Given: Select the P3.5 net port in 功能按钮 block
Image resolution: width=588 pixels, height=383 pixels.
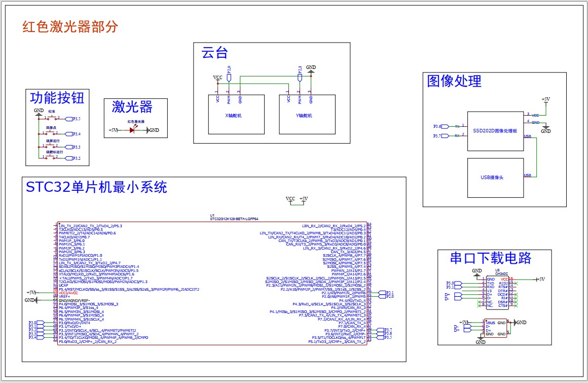Looking at the screenshot, I should [73, 119].
